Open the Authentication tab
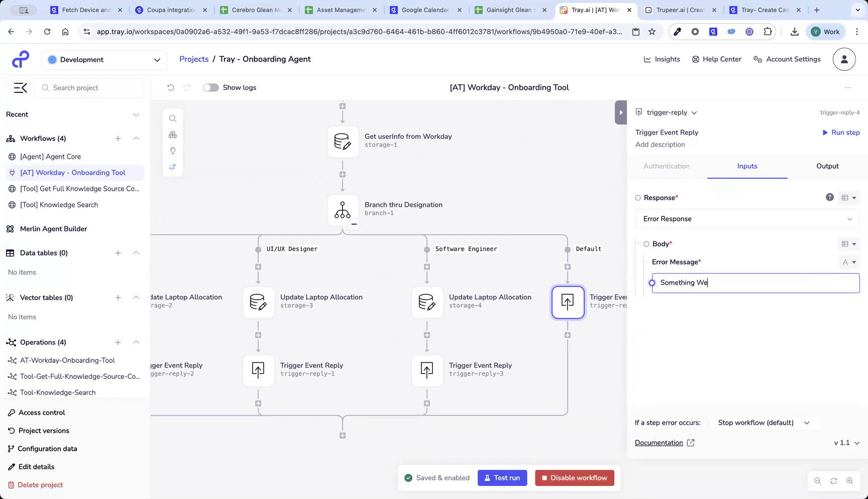The image size is (868, 499). (667, 166)
